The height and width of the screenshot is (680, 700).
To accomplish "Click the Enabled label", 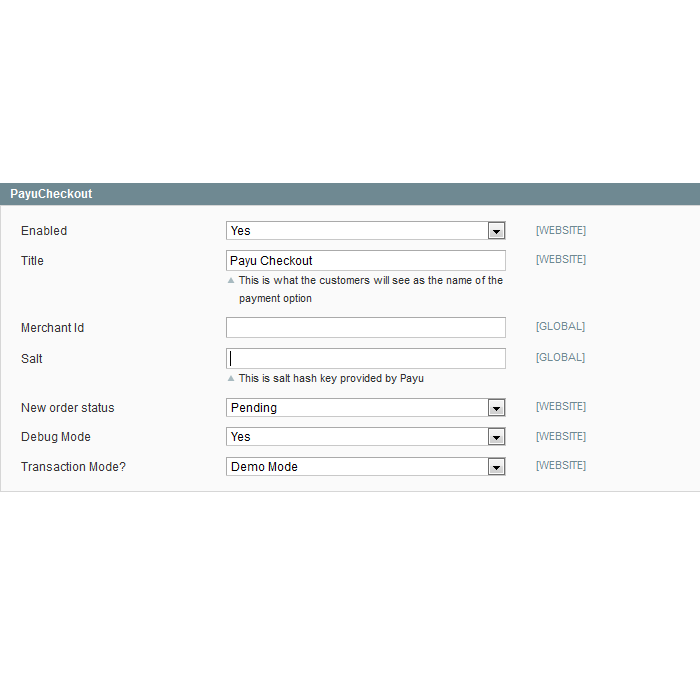I will pos(44,231).
